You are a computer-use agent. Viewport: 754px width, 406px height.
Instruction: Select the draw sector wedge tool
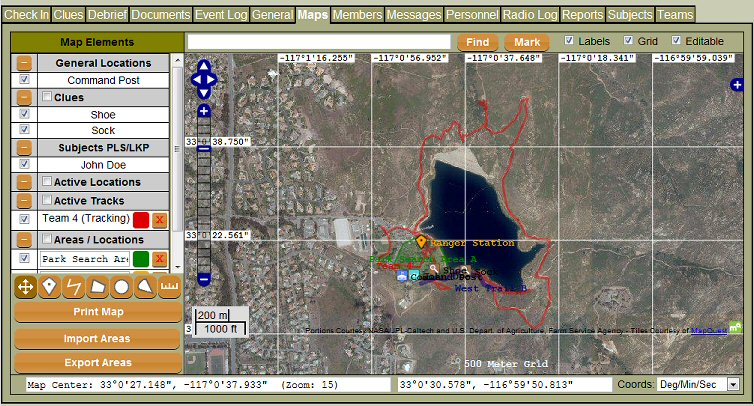(145, 287)
